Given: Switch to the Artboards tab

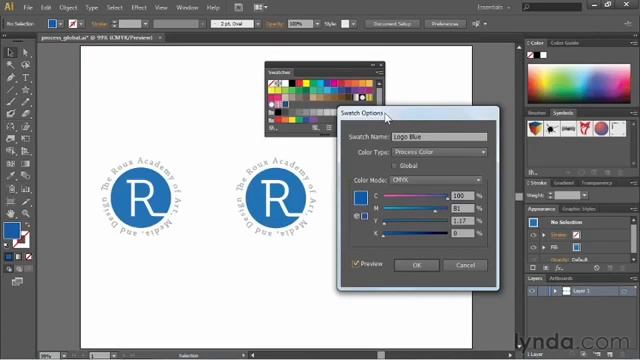Looking at the screenshot, I should click(x=561, y=278).
